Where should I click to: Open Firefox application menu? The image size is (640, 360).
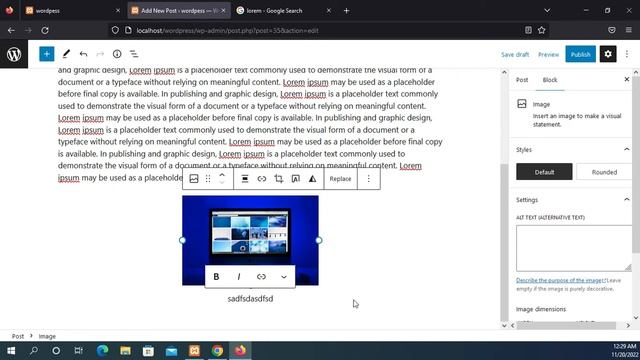pos(629,30)
